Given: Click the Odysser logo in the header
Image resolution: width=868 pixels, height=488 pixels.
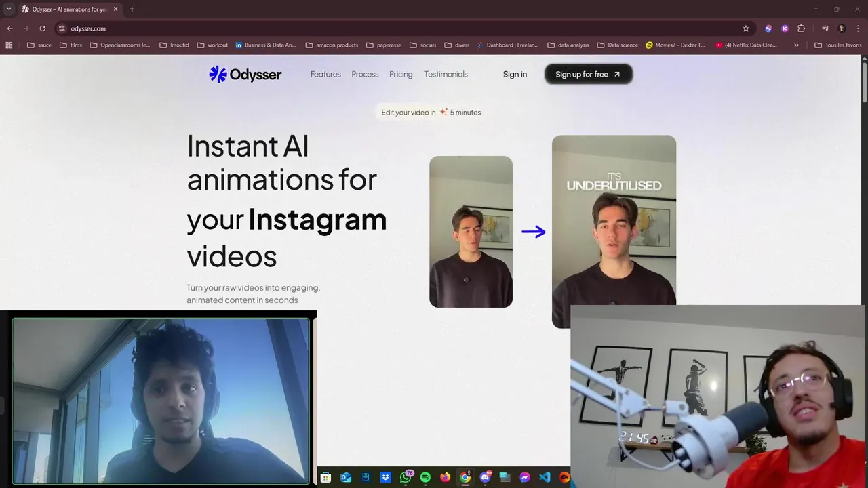Looking at the screenshot, I should [245, 75].
